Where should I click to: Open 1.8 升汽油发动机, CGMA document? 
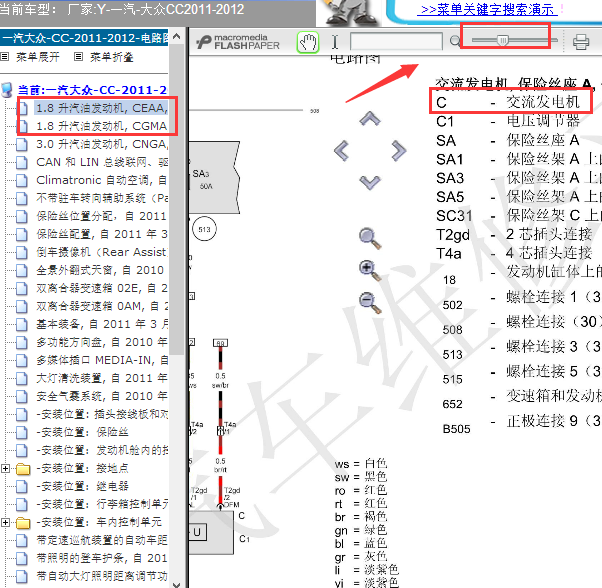point(101,126)
